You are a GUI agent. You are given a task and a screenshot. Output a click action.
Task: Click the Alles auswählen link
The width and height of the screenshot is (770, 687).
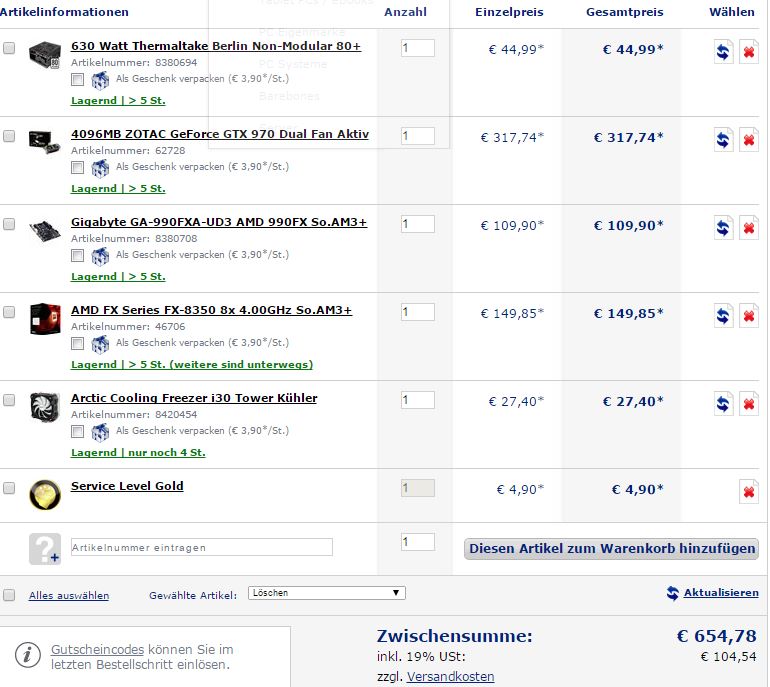(x=69, y=595)
